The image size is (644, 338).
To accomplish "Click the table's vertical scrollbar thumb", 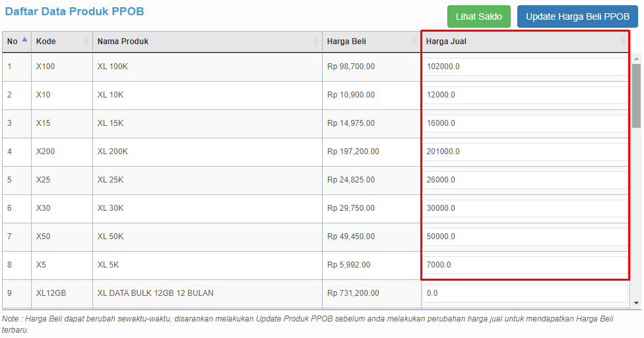I will click(636, 96).
